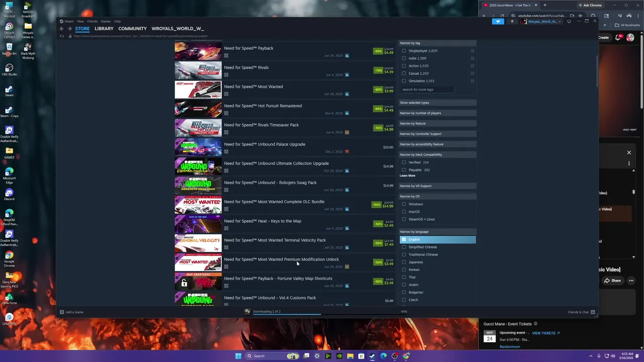The height and width of the screenshot is (362, 644).
Task: Click the NVIDIA app taskbar icon
Action: pos(339,356)
